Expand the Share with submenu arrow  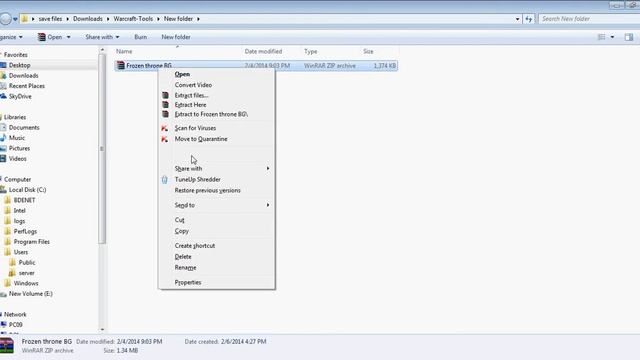click(x=268, y=169)
